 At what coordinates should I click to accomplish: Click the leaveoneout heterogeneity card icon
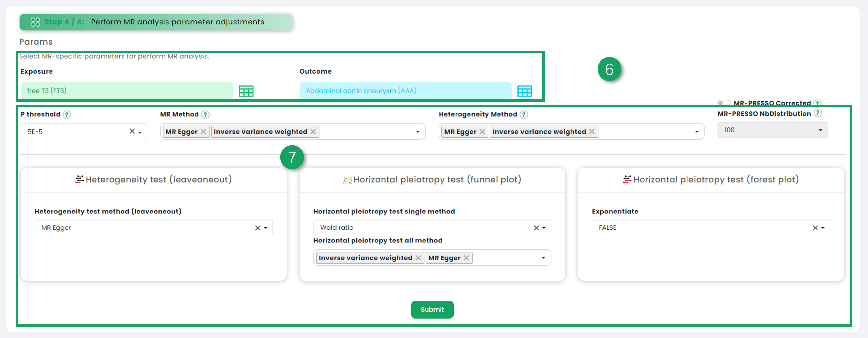[80, 179]
